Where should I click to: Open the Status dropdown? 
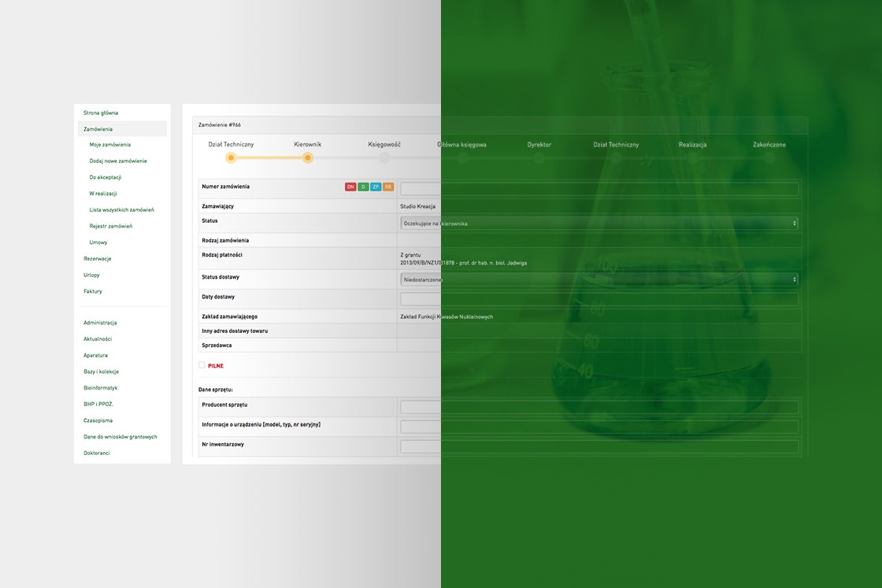click(x=598, y=224)
